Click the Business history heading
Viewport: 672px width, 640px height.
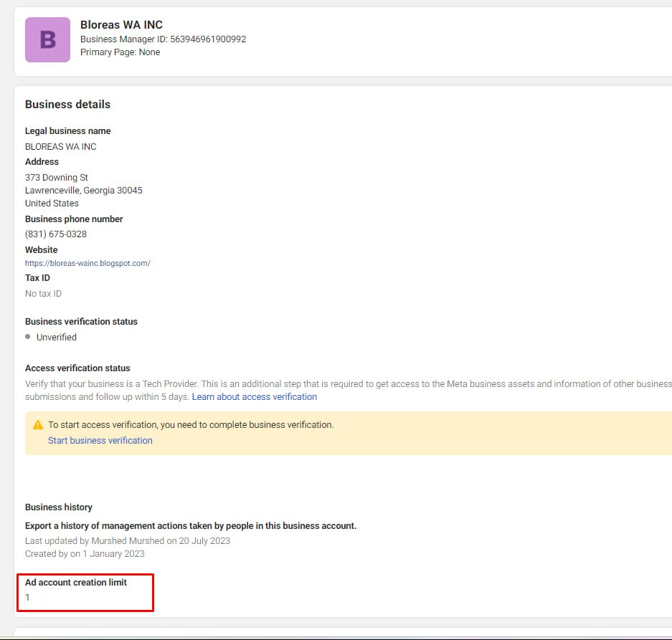pos(59,507)
